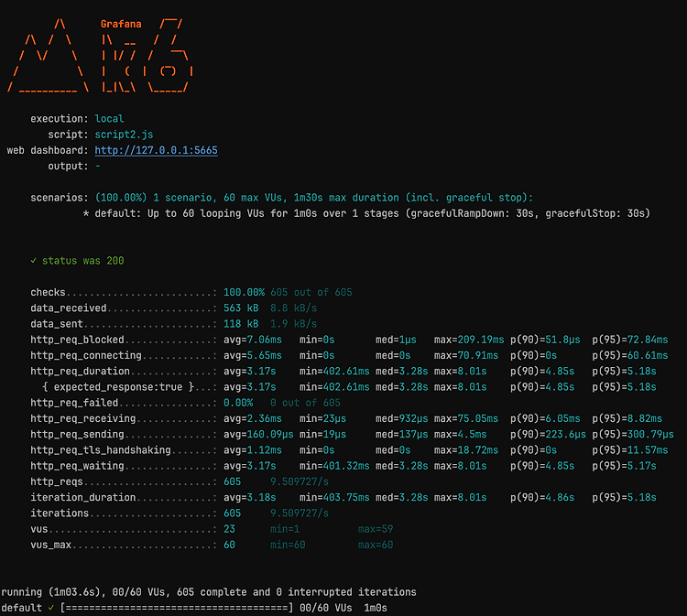Image resolution: width=687 pixels, height=616 pixels.
Task: Select http_req_duration min=402.61ms value
Action: [x=334, y=372]
